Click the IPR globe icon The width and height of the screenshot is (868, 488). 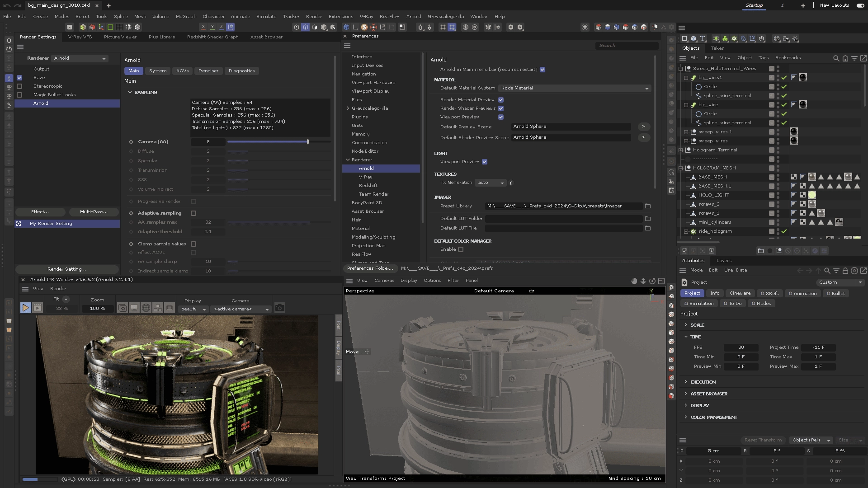tap(146, 308)
